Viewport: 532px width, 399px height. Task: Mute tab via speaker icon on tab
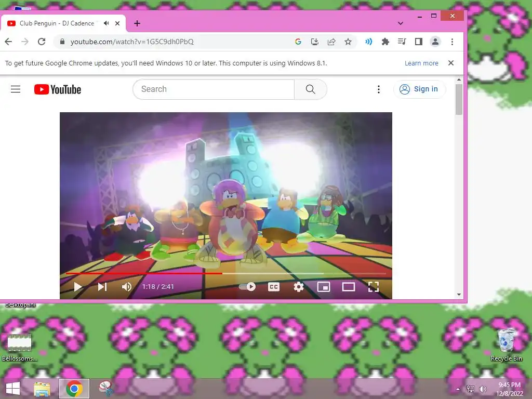[107, 23]
